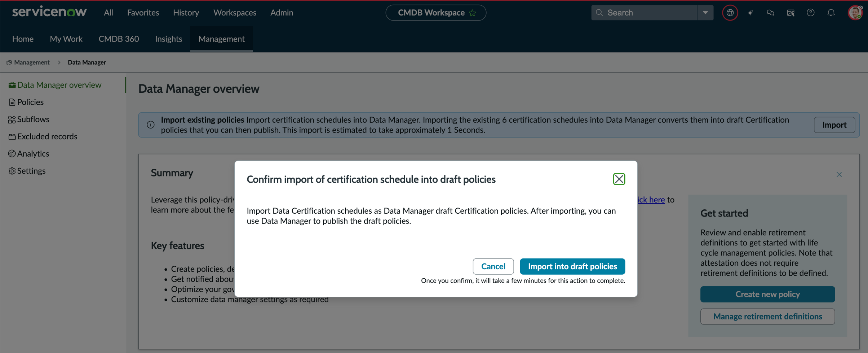Click the confirm import dialog title
Screen dimensions: 868x353
coord(371,179)
